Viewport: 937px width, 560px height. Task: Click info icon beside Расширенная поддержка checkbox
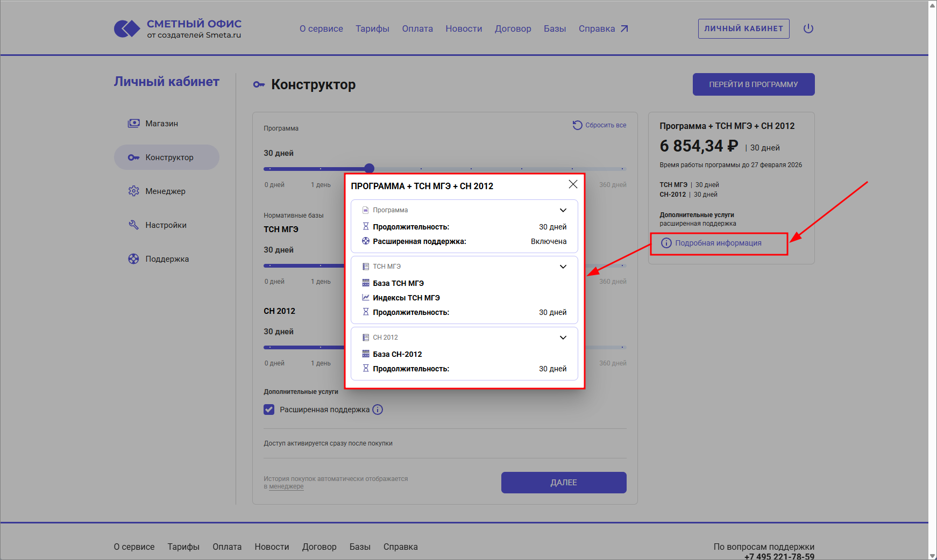(x=378, y=410)
